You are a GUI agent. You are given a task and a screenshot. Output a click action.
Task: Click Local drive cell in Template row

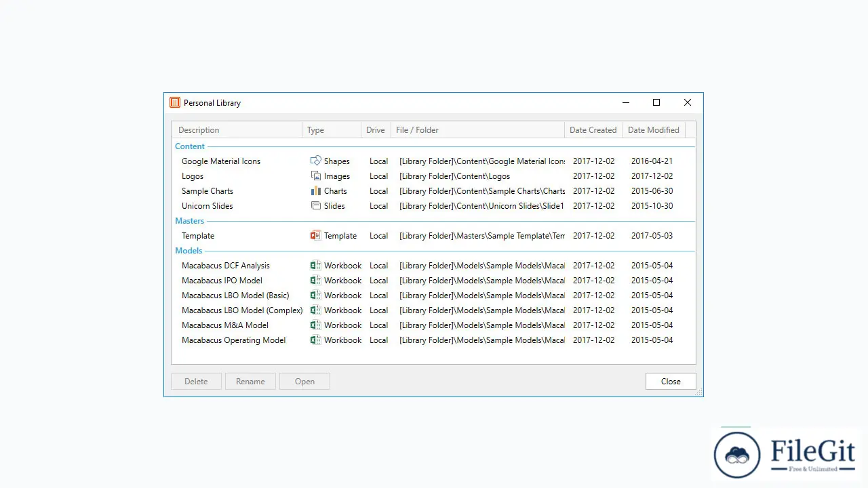pos(378,236)
